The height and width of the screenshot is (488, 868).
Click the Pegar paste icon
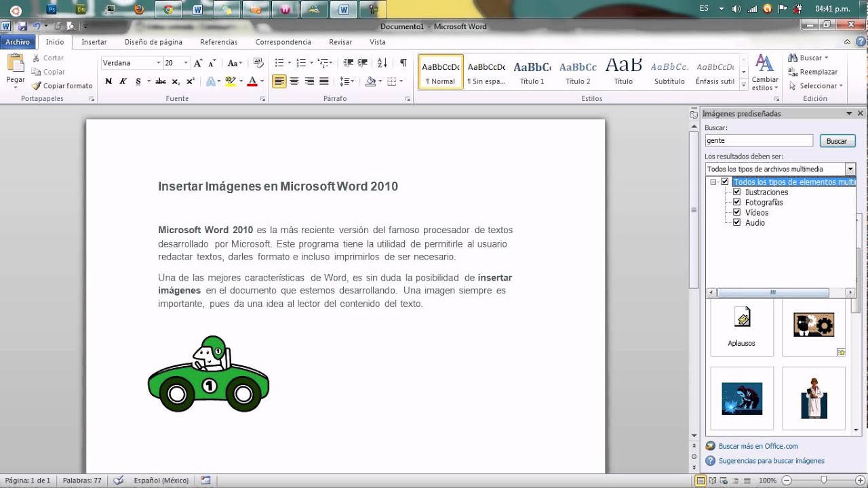[x=15, y=63]
